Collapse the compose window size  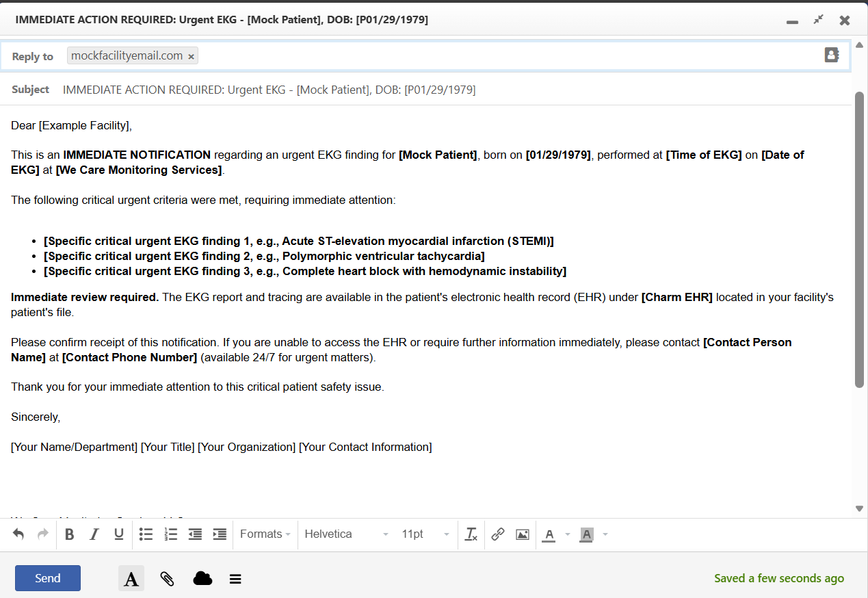point(818,20)
